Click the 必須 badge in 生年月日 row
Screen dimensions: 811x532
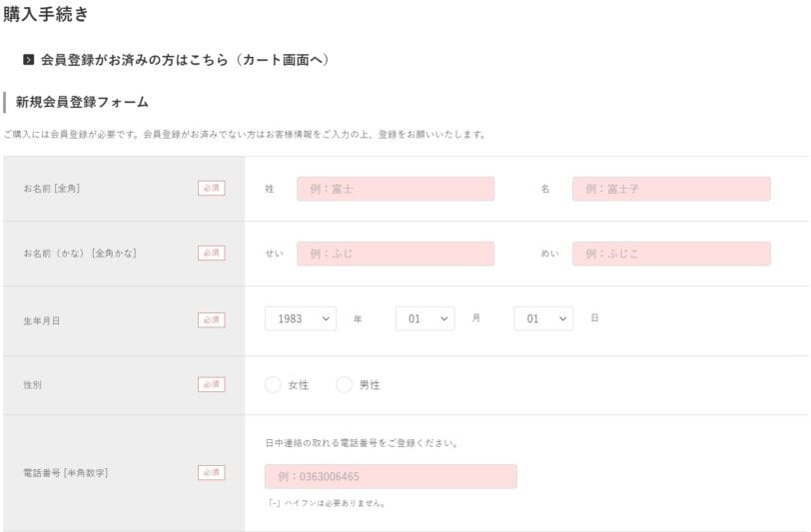pyautogui.click(x=211, y=320)
